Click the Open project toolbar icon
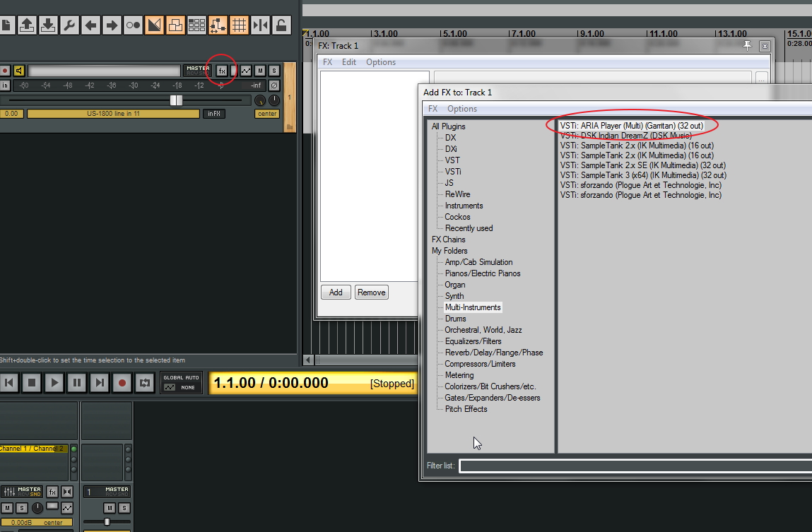Image resolution: width=812 pixels, height=532 pixels. [27, 25]
